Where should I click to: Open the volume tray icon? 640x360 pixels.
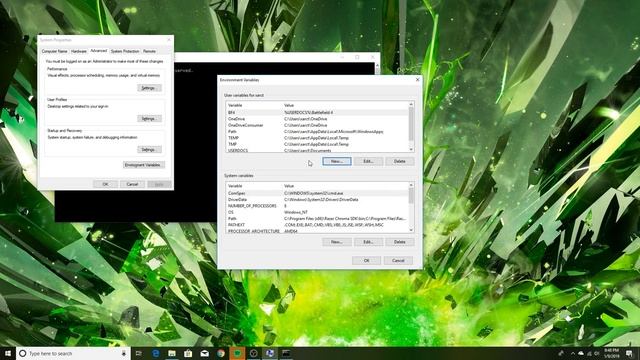pos(597,353)
